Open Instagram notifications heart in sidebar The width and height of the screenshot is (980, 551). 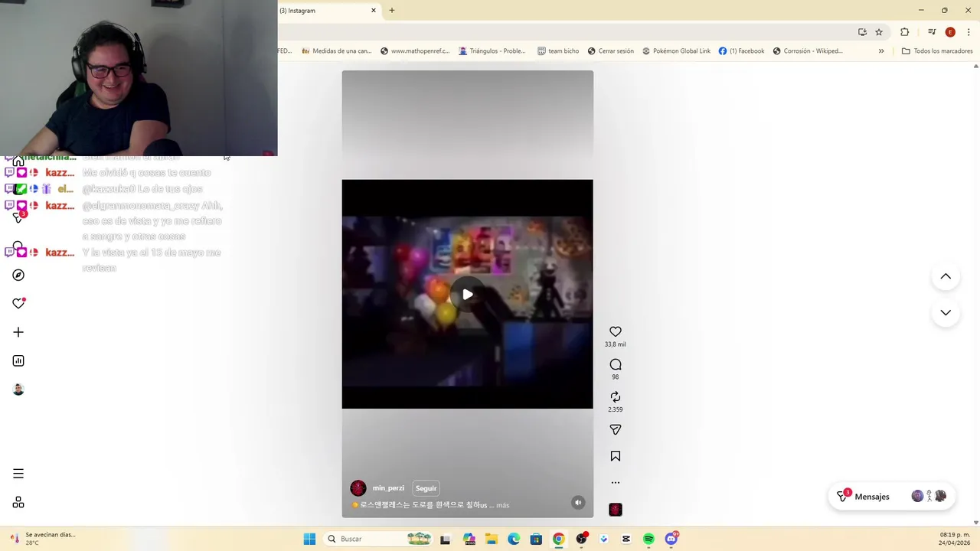coord(18,304)
